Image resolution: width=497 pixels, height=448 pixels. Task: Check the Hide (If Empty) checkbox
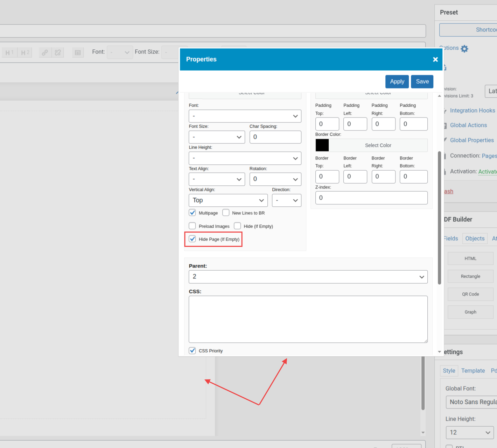coord(237,226)
